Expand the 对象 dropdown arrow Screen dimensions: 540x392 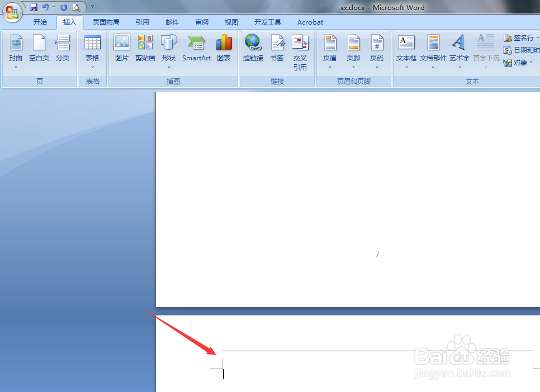tap(532, 62)
